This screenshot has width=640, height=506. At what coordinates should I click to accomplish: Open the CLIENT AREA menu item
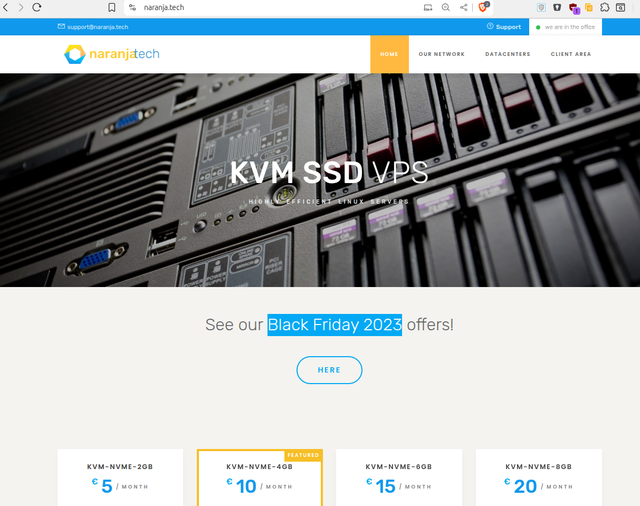coord(570,54)
